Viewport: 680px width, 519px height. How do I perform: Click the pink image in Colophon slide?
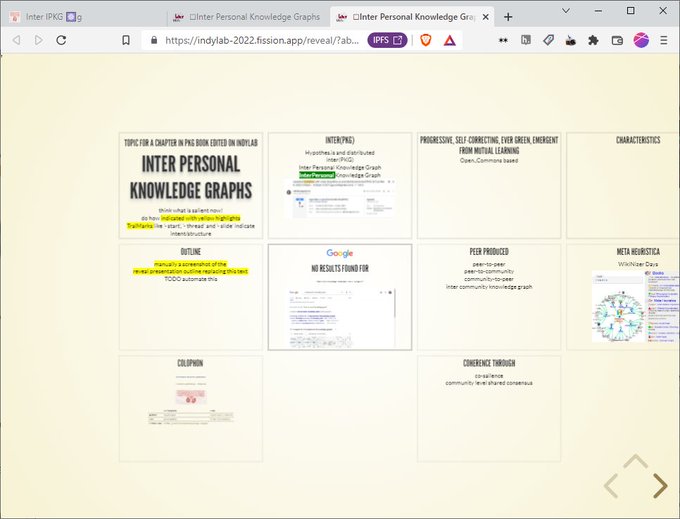pos(191,397)
